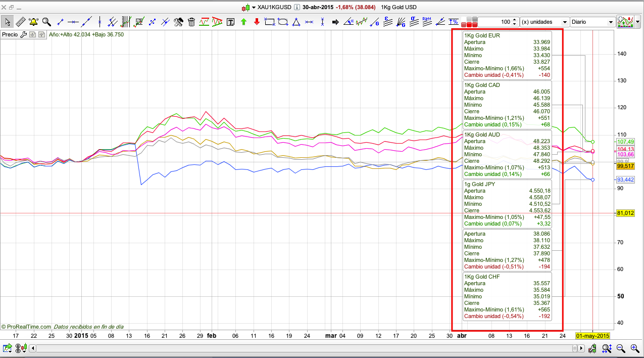The width and height of the screenshot is (644, 358).
Task: Expand the XAU1KGUSD chart type arrow
Action: point(254,8)
